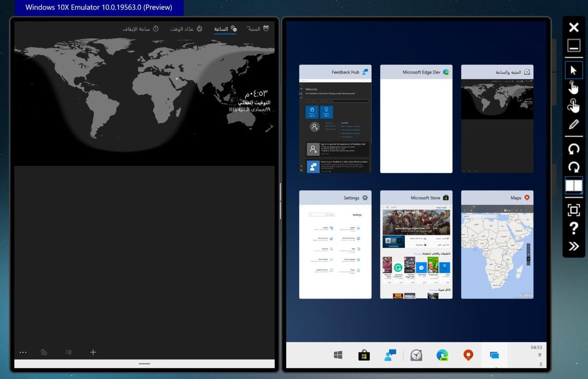Toggle the dual-screen posture button
Viewport: 588px width, 379px height.
573,185
